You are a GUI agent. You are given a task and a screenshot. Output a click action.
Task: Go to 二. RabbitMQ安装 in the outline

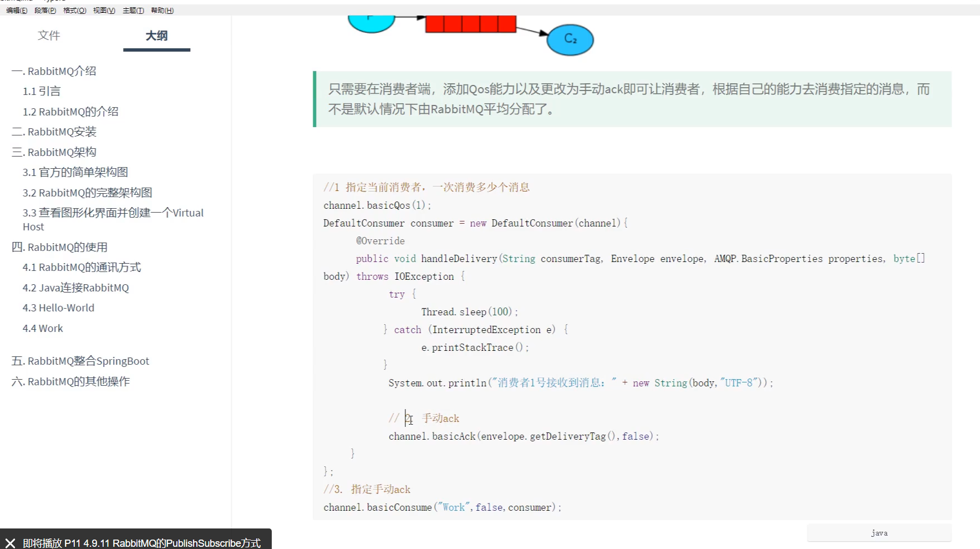tap(54, 132)
